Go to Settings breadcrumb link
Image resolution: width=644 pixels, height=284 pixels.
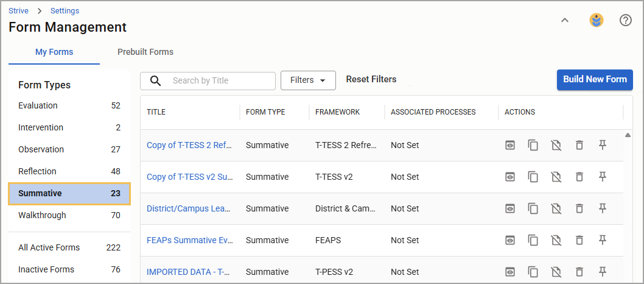(x=65, y=11)
